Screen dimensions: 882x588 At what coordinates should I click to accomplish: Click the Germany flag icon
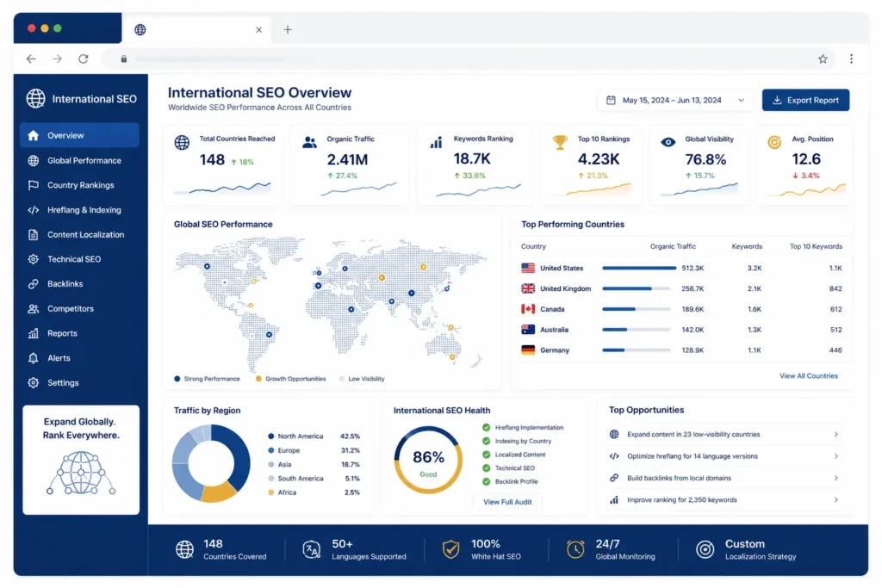pyautogui.click(x=528, y=350)
